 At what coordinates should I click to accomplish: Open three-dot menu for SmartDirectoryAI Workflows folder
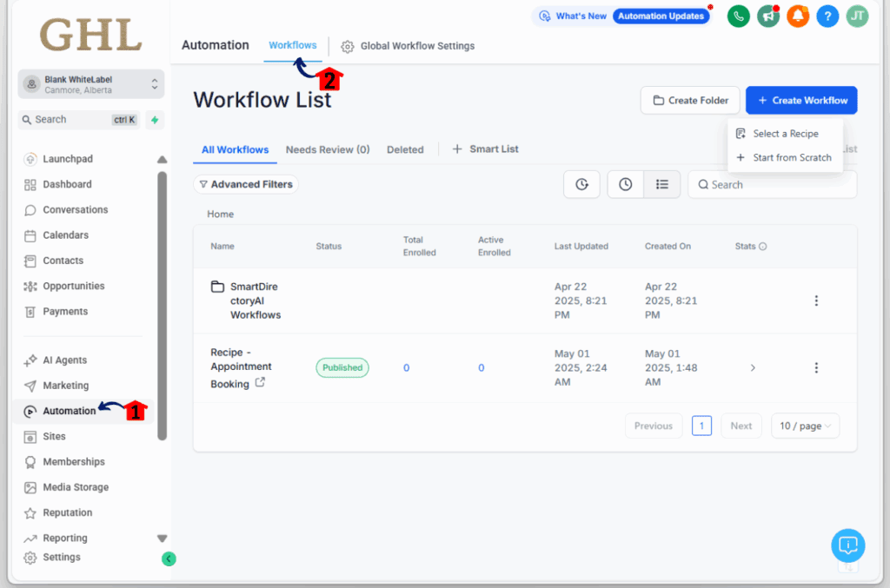tap(816, 301)
